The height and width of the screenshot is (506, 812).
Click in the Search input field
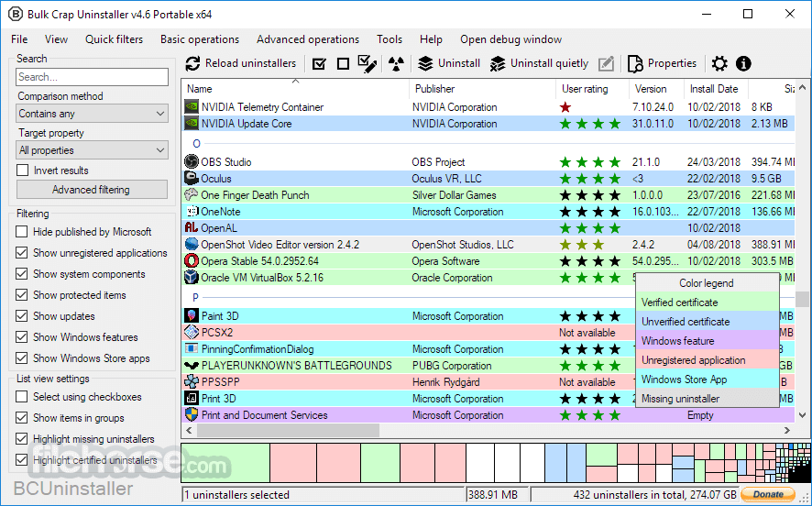pyautogui.click(x=93, y=77)
